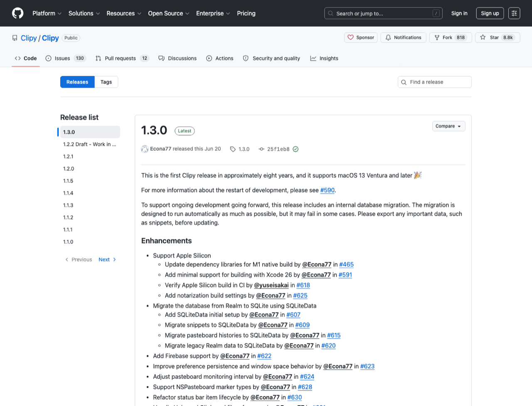
Task: Open pull request #591
Action: [345, 275]
